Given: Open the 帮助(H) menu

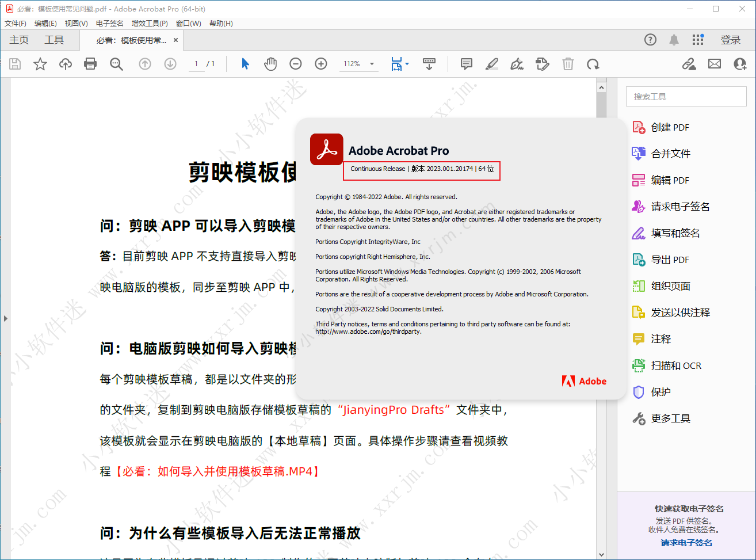Looking at the screenshot, I should [x=221, y=24].
